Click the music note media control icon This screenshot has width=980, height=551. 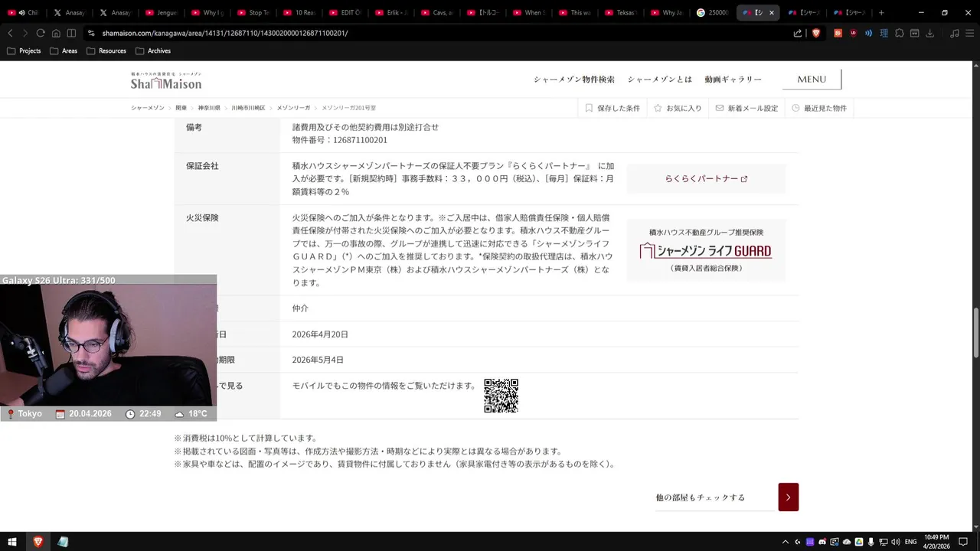pos(954,33)
